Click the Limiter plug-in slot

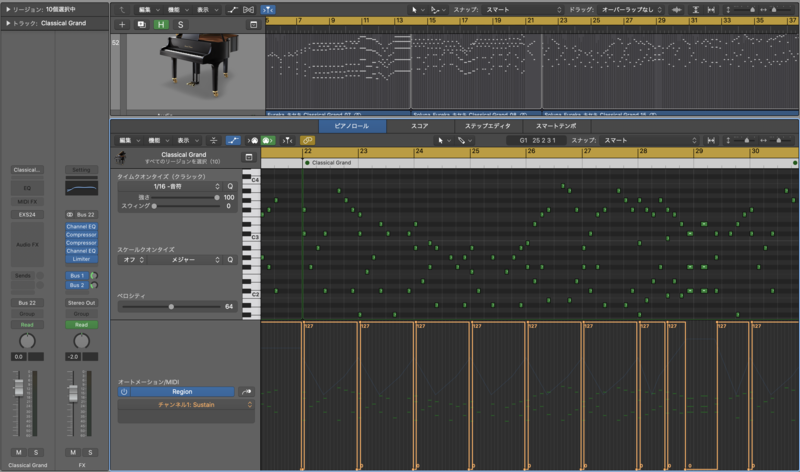81,259
